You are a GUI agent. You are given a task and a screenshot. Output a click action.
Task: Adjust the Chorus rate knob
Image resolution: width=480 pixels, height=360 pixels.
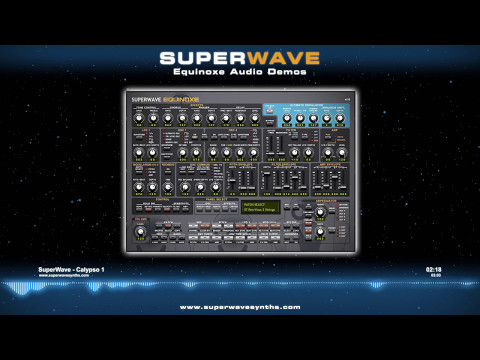(x=168, y=118)
